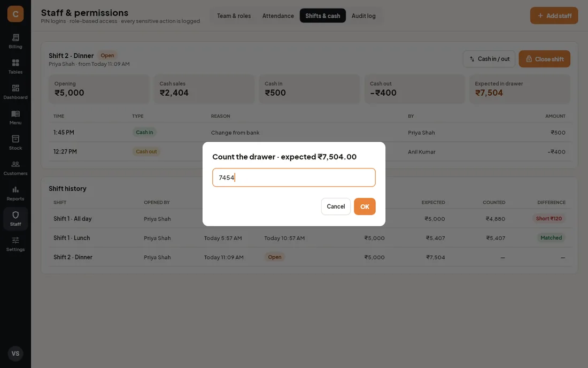Open Billing from the sidebar

[16, 41]
